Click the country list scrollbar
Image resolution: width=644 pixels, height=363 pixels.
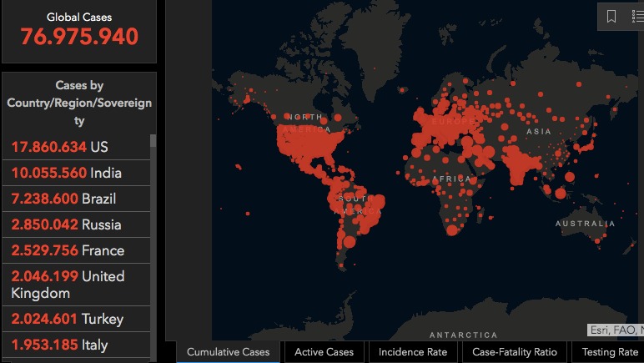[x=153, y=234]
